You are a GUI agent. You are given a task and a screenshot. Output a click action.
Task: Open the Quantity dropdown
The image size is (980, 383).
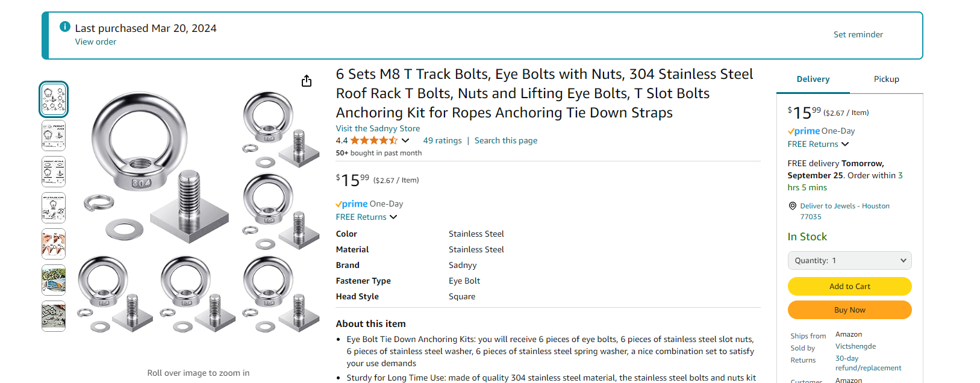pos(849,261)
